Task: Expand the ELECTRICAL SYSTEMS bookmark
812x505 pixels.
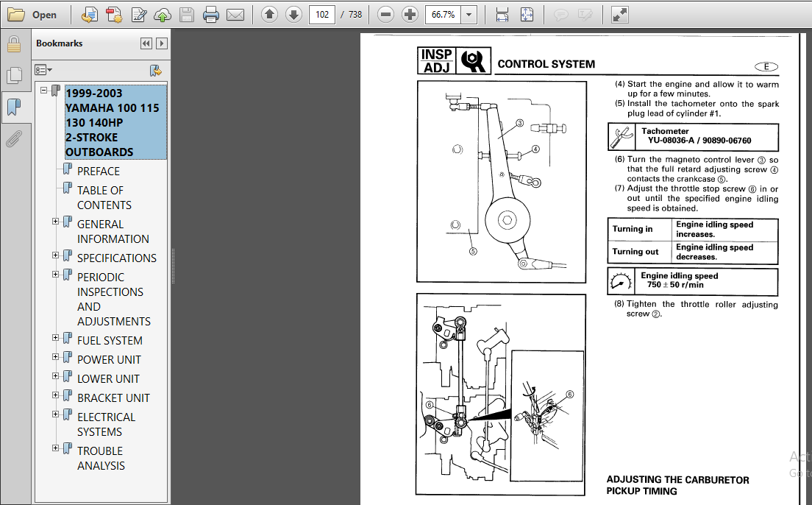Action: [55, 414]
